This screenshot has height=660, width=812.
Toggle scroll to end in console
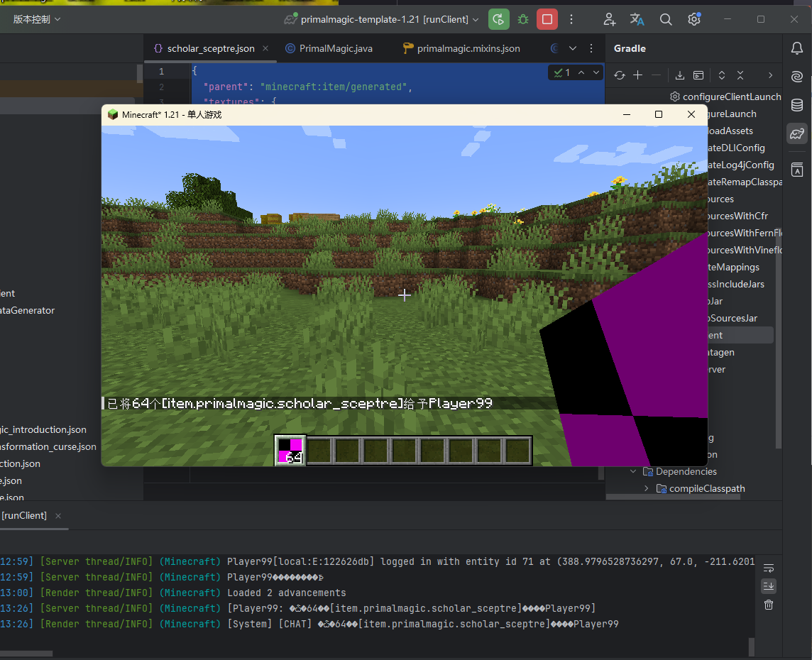pos(769,586)
